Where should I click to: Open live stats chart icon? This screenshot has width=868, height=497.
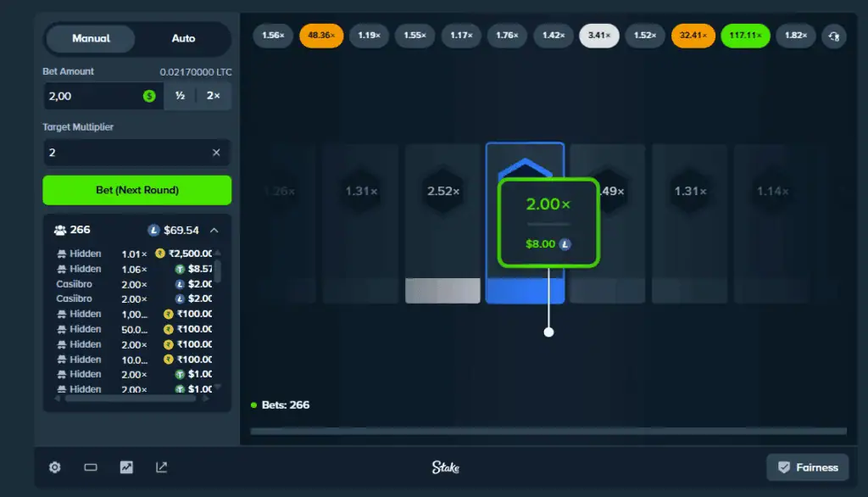tap(126, 467)
